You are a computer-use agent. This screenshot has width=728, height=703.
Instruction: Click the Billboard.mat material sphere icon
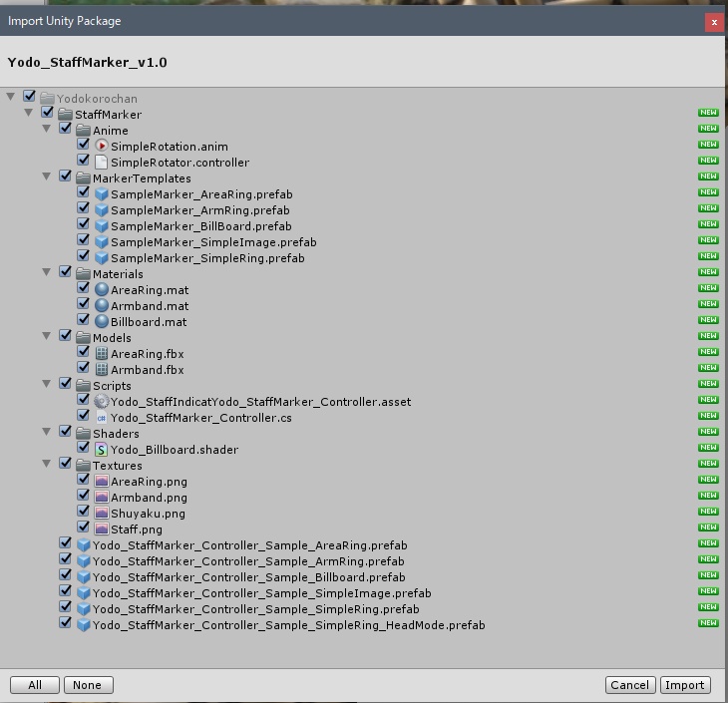coord(101,322)
